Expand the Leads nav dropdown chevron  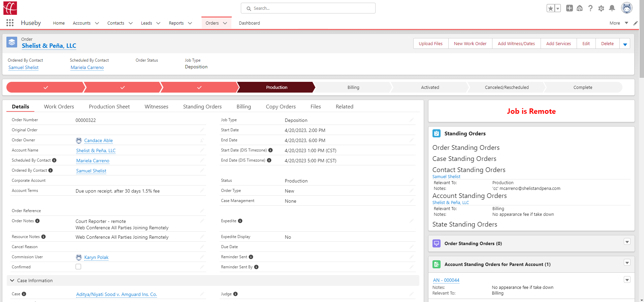[158, 23]
